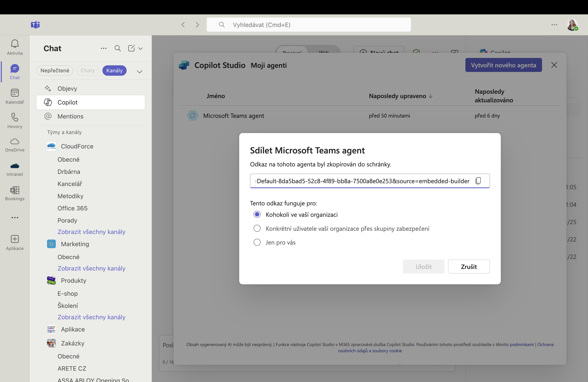Open Settings and more ellipsis in title bar
588x382 pixels.
pos(554,25)
